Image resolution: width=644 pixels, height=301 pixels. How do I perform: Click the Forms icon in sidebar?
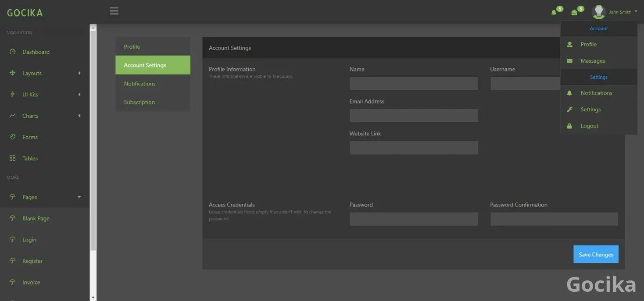pyautogui.click(x=12, y=137)
